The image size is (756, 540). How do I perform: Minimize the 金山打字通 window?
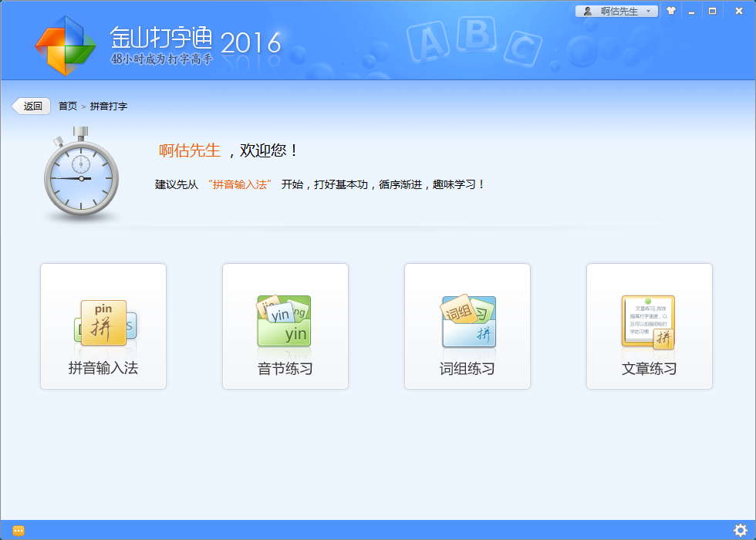pyautogui.click(x=691, y=11)
